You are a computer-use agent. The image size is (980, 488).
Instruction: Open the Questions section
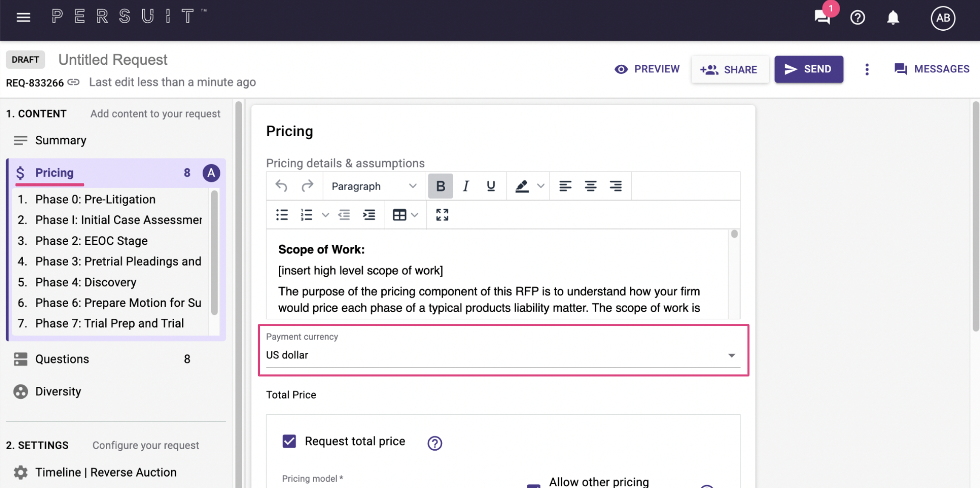(62, 359)
